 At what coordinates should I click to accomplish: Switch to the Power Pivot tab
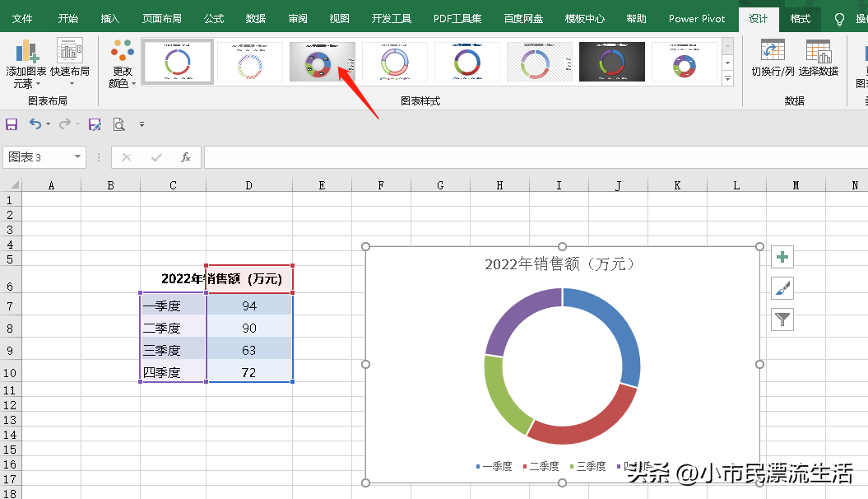coord(696,19)
